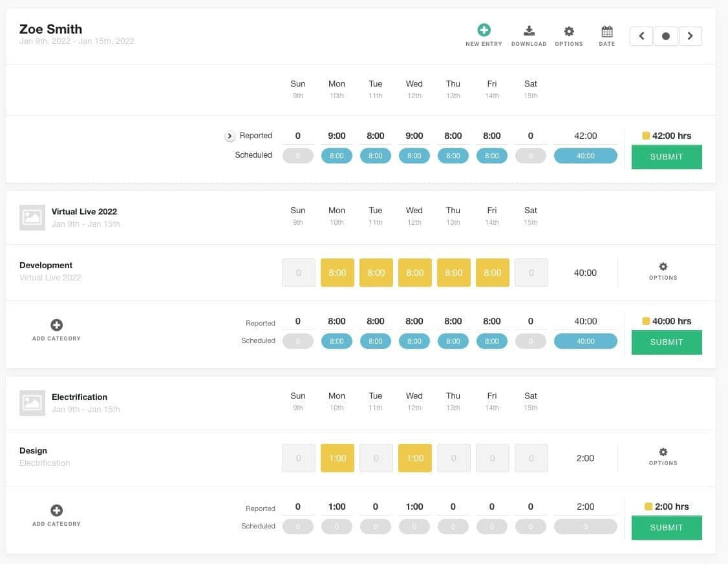Viewport: 728px width, 564px height.
Task: Create a new time entry
Action: pos(484,29)
